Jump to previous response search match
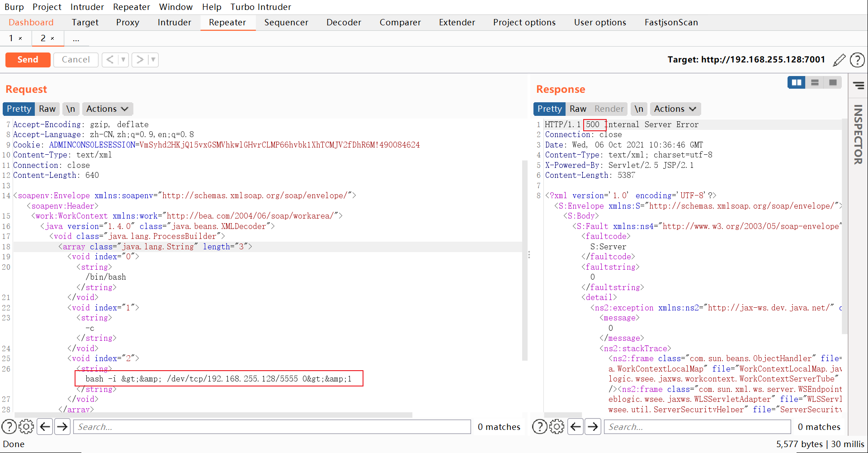 pos(576,426)
